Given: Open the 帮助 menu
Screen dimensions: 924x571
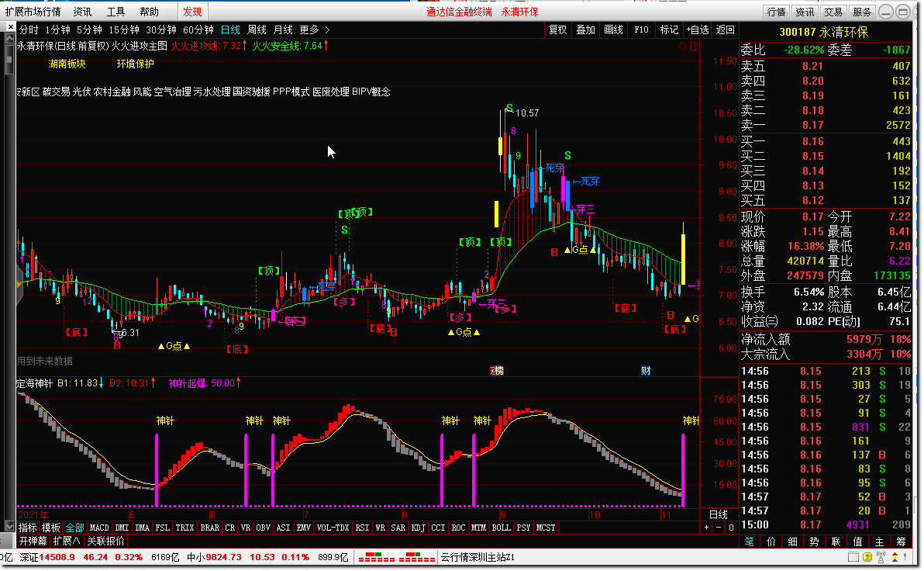Looking at the screenshot, I should (x=149, y=12).
